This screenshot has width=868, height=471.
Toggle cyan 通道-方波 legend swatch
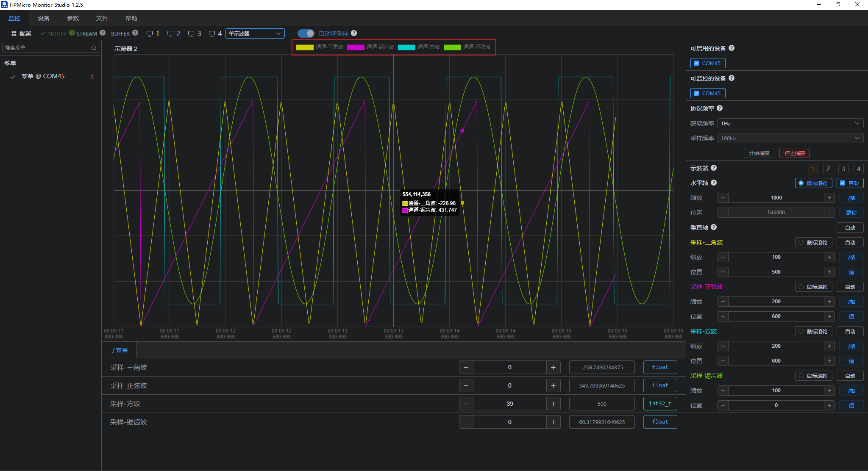[406, 47]
